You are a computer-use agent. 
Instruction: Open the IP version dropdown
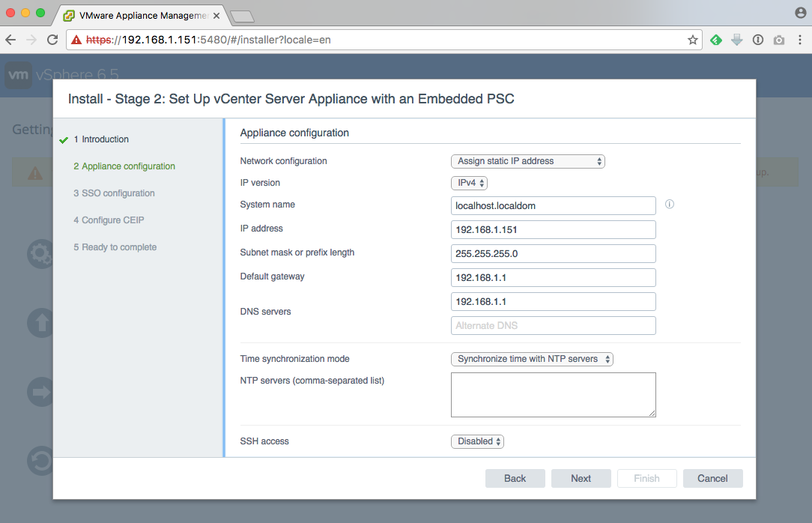tap(469, 183)
